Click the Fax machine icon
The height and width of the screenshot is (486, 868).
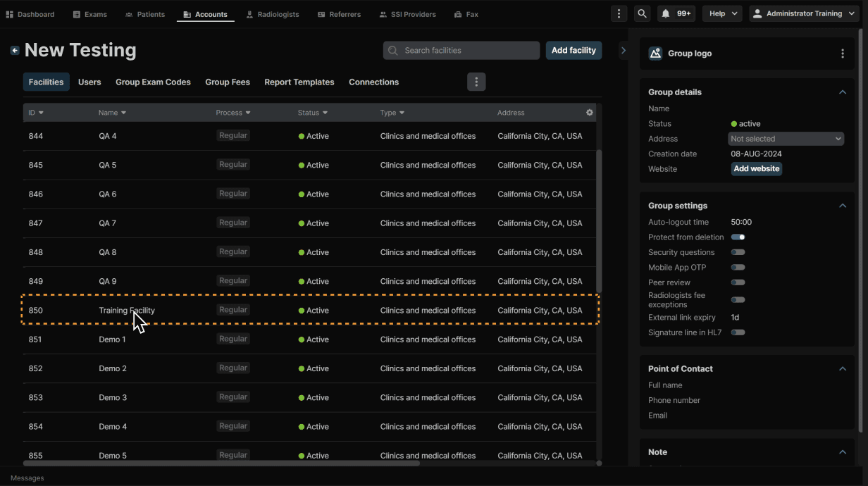point(458,14)
